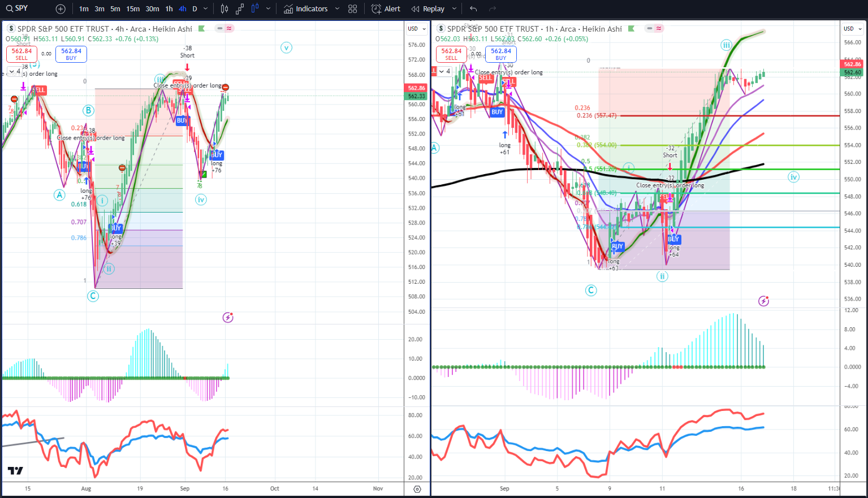Expand the favorite indicators dropdown arrow
The height and width of the screenshot is (498, 868).
click(x=337, y=9)
